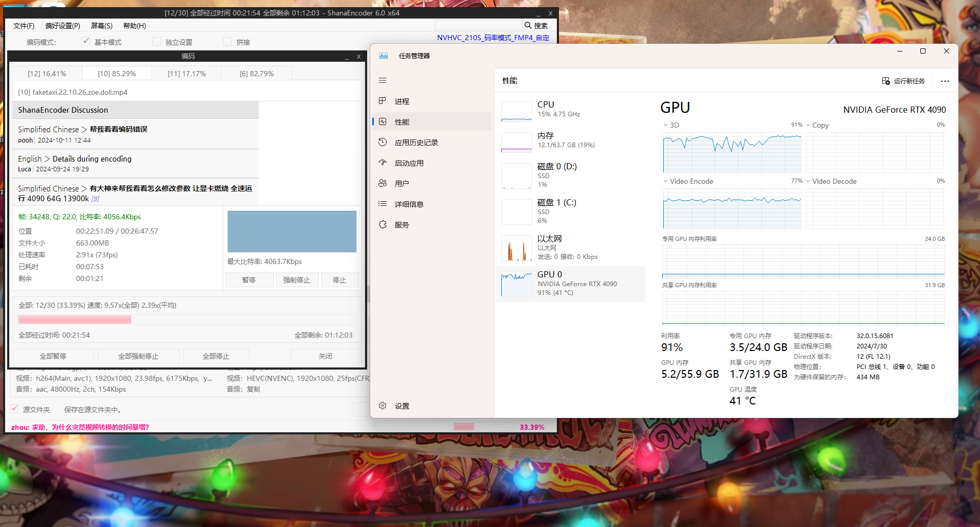Image resolution: width=980 pixels, height=527 pixels.
Task: Select the 以太网 Ethernet performance entry
Action: [x=571, y=248]
